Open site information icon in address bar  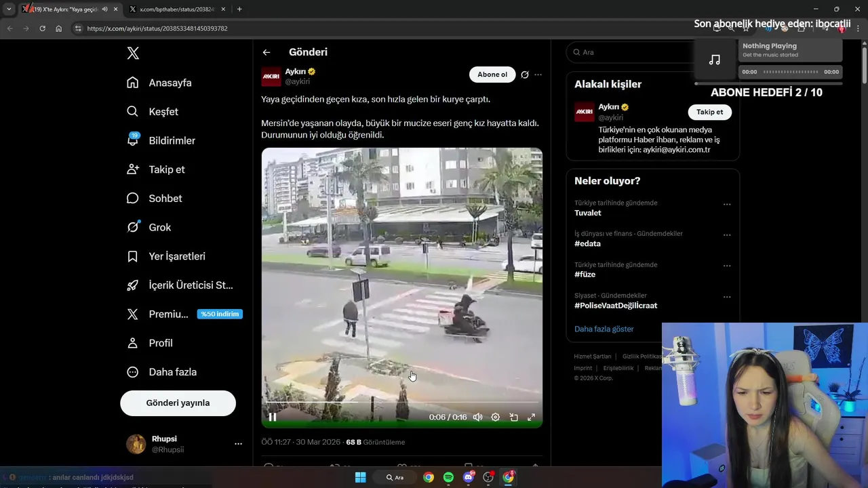coord(78,28)
